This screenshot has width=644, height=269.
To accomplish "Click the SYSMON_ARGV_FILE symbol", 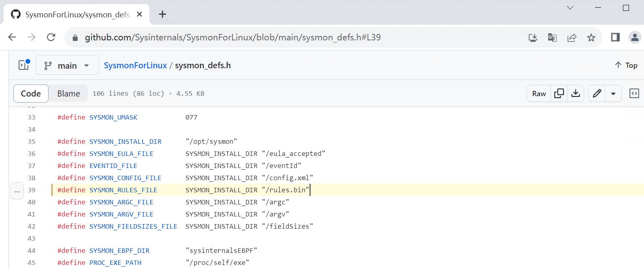I will pos(121,214).
